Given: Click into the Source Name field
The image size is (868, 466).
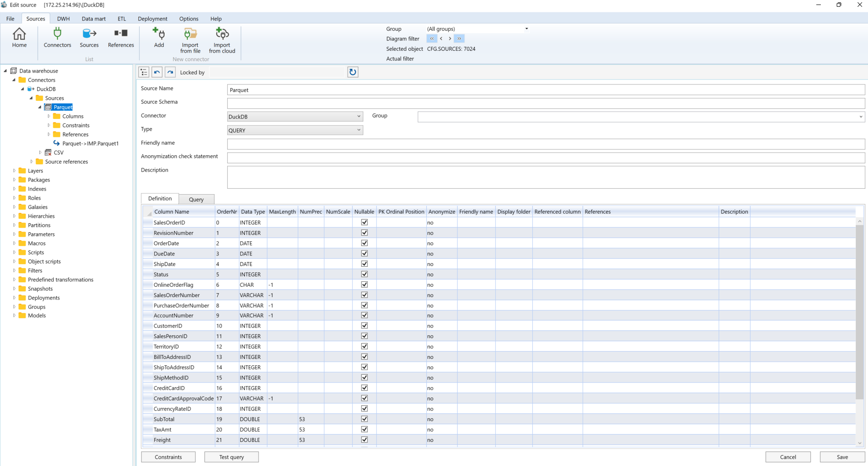Looking at the screenshot, I should (546, 90).
